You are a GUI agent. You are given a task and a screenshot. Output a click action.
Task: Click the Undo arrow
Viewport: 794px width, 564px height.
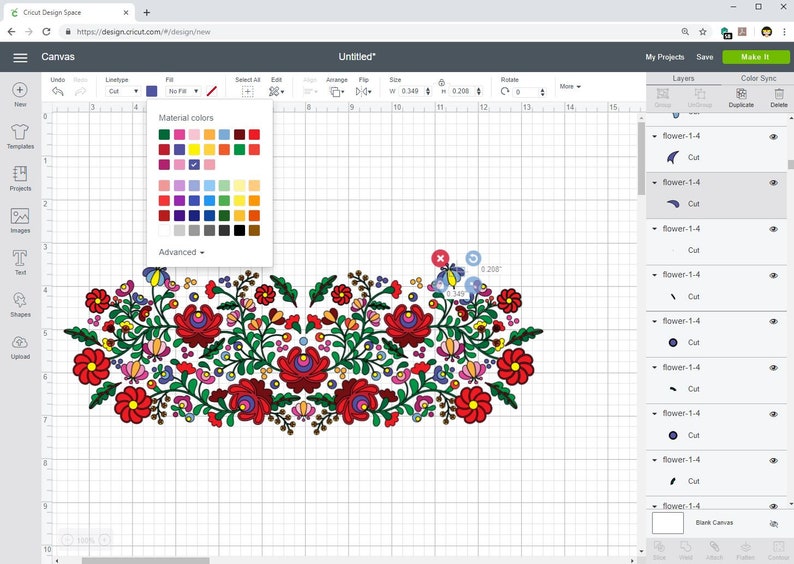pyautogui.click(x=58, y=92)
